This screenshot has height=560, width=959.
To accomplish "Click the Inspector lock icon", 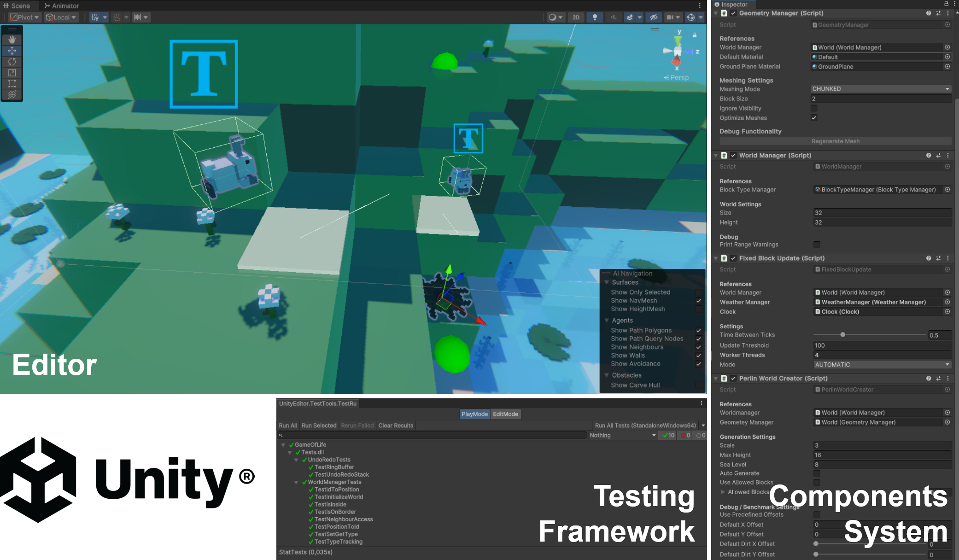I will [x=947, y=4].
